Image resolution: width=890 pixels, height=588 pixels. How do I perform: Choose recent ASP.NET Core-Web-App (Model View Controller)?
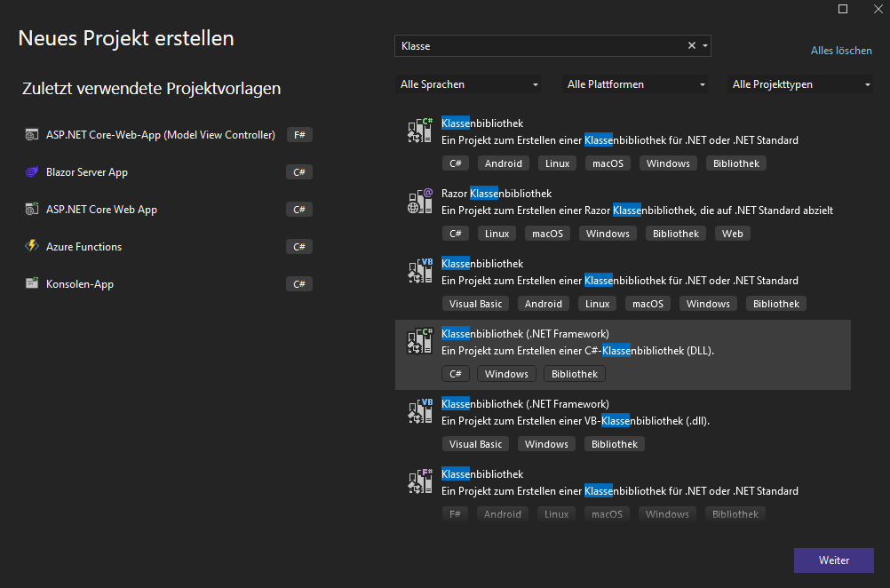161,135
